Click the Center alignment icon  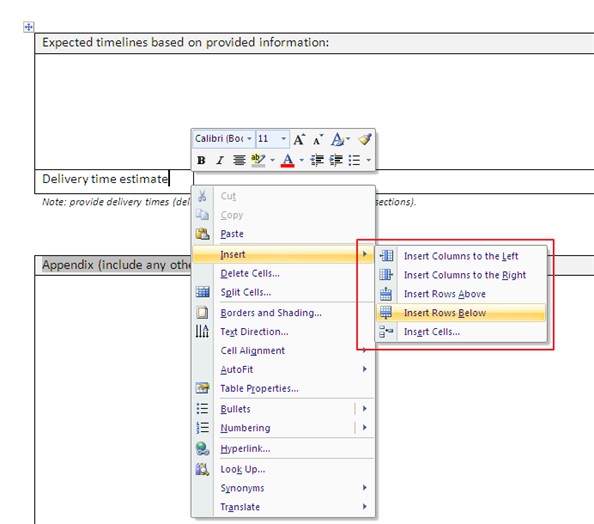(x=239, y=160)
